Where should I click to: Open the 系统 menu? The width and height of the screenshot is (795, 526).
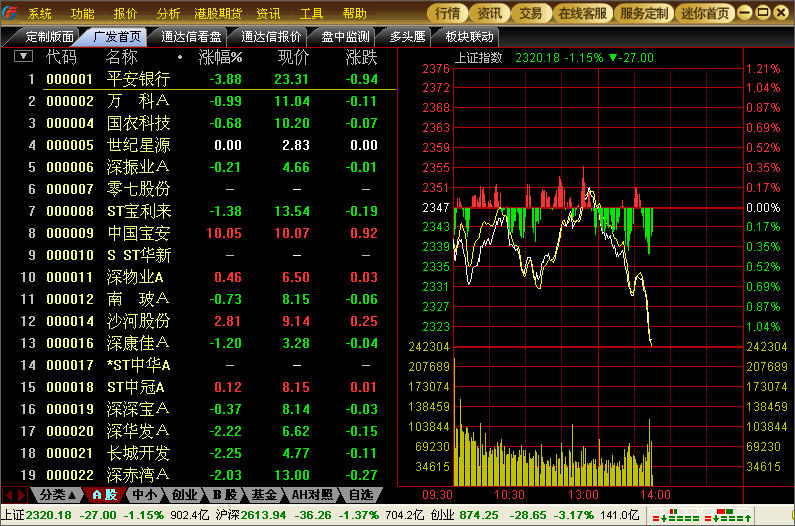[x=40, y=13]
